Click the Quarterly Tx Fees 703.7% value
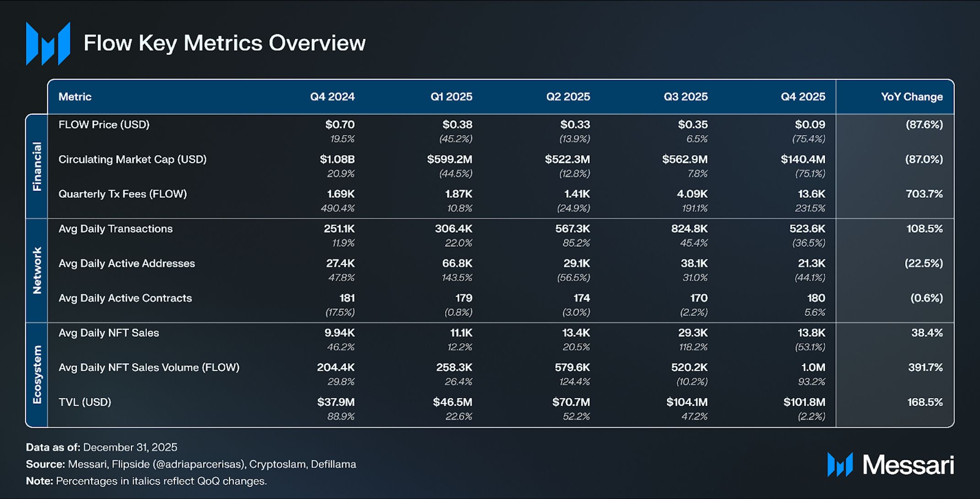The height and width of the screenshot is (499, 980). pos(924,194)
